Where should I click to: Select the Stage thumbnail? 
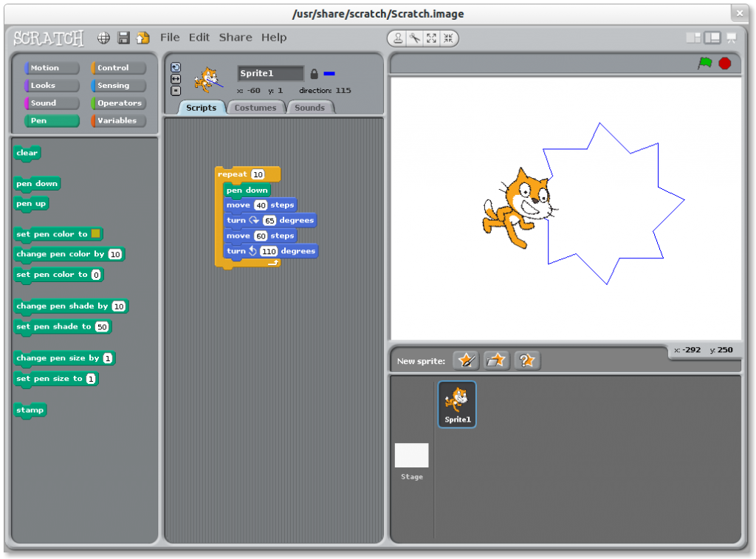pos(411,454)
